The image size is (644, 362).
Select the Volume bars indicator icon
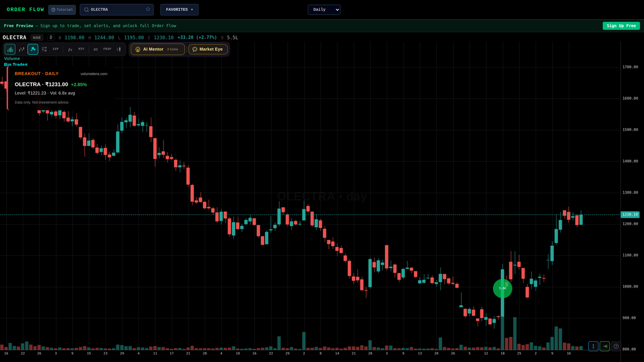(x=10, y=49)
